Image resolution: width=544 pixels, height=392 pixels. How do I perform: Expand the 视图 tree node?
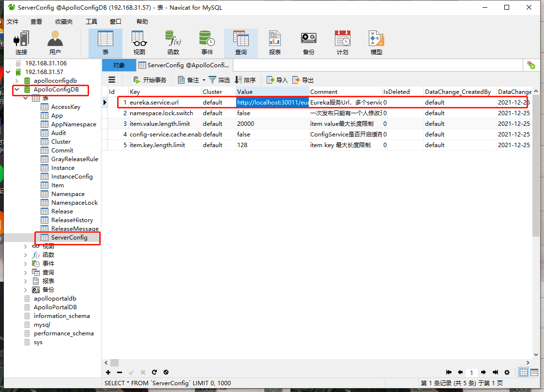click(x=26, y=246)
